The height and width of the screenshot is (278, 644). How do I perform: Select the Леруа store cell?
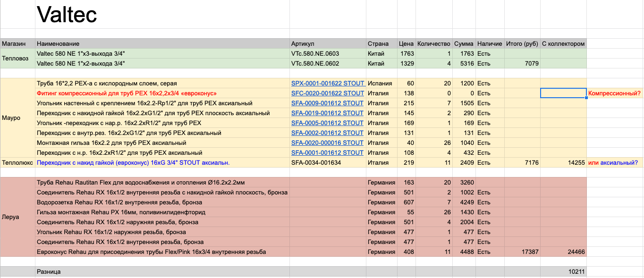point(18,217)
